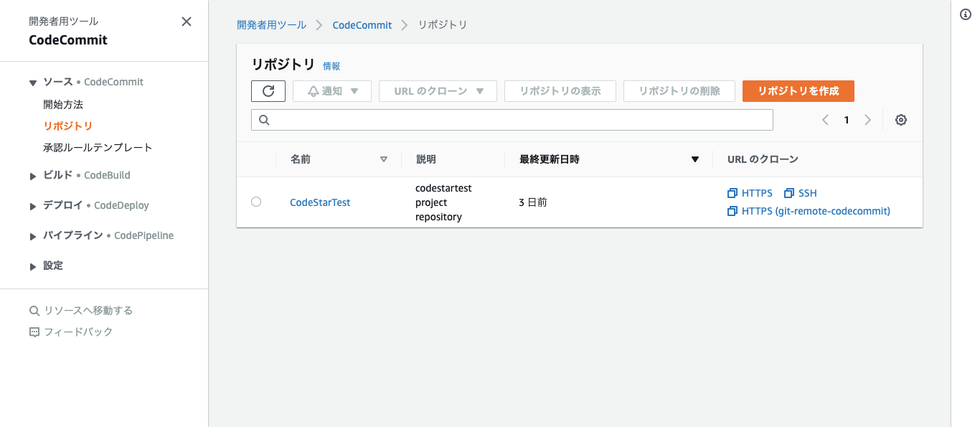Click page number 1 in pagination
980x427 pixels.
point(847,120)
